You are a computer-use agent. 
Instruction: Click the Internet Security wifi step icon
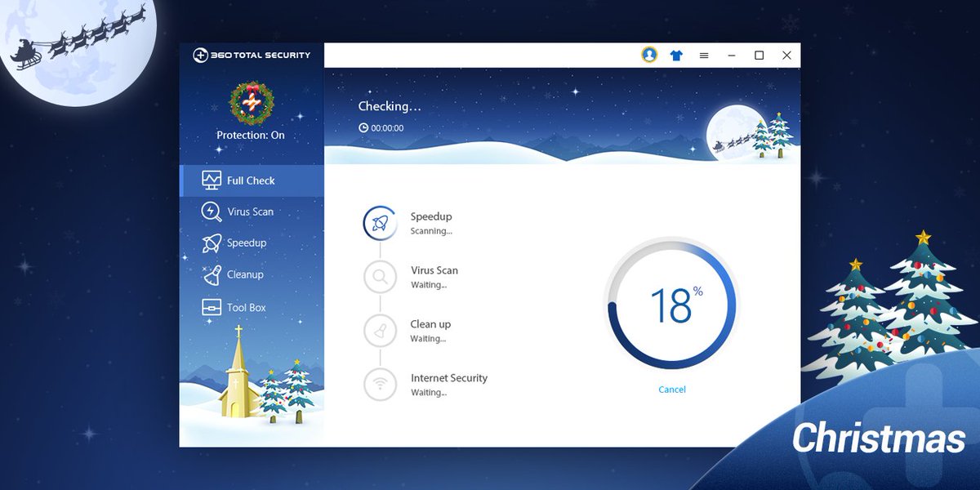(x=380, y=385)
